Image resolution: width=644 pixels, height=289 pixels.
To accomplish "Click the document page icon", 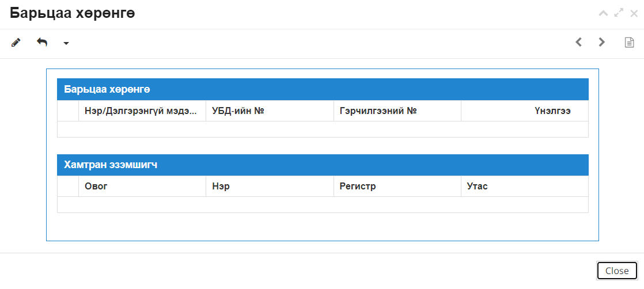I will point(629,42).
